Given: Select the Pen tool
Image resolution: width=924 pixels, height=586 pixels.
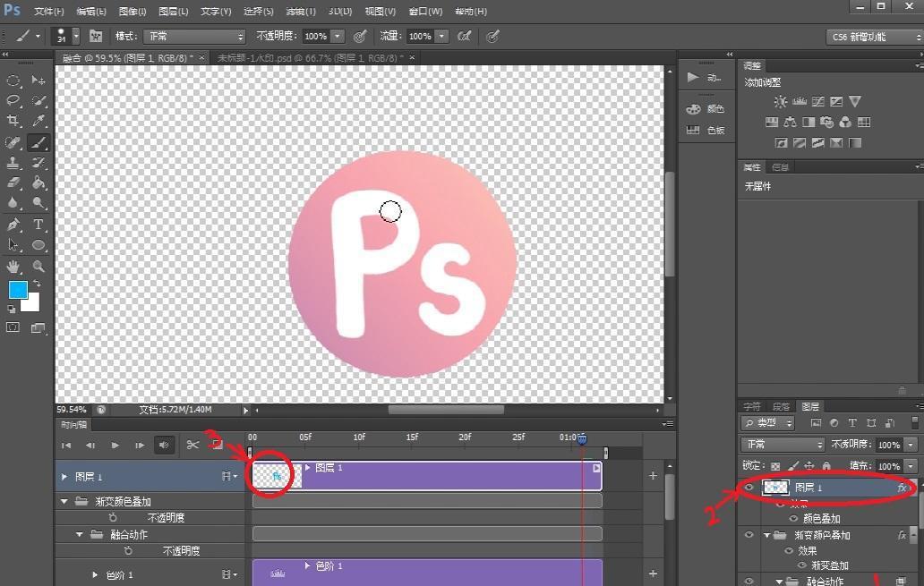Looking at the screenshot, I should [13, 225].
